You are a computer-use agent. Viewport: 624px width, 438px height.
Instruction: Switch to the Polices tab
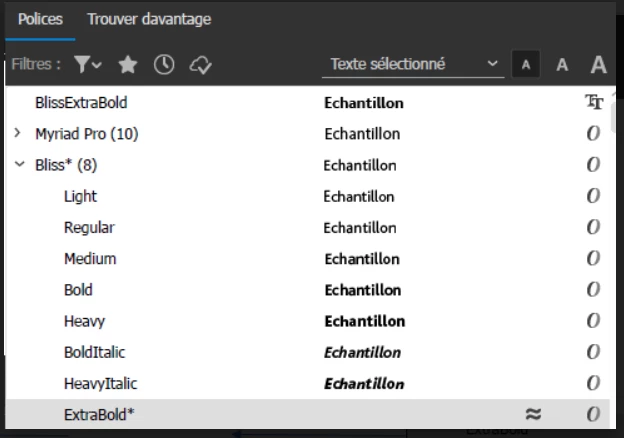40,19
